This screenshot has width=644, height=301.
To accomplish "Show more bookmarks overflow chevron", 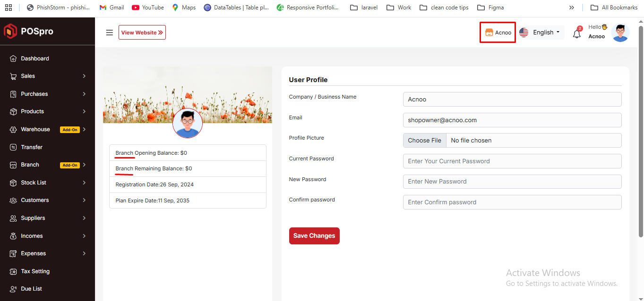I will point(571,8).
